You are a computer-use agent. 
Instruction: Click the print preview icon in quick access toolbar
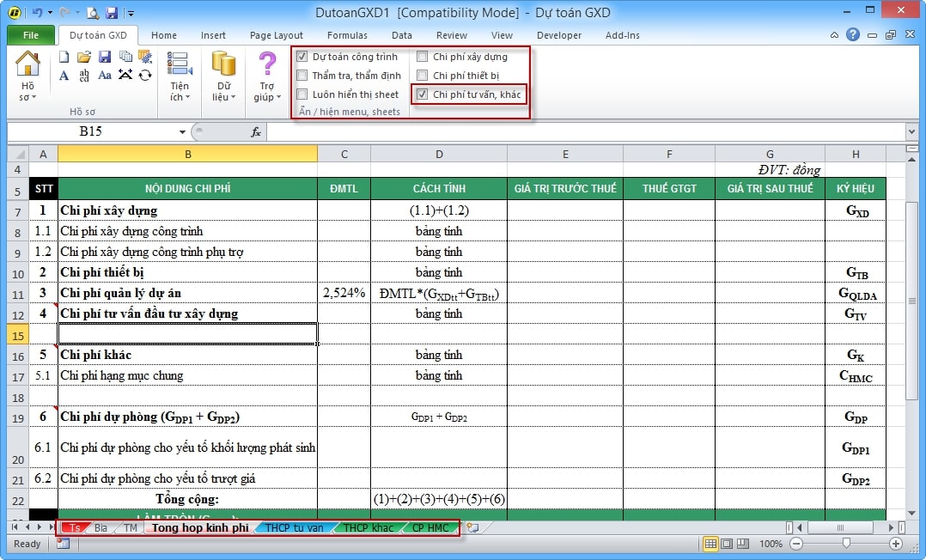[92, 13]
